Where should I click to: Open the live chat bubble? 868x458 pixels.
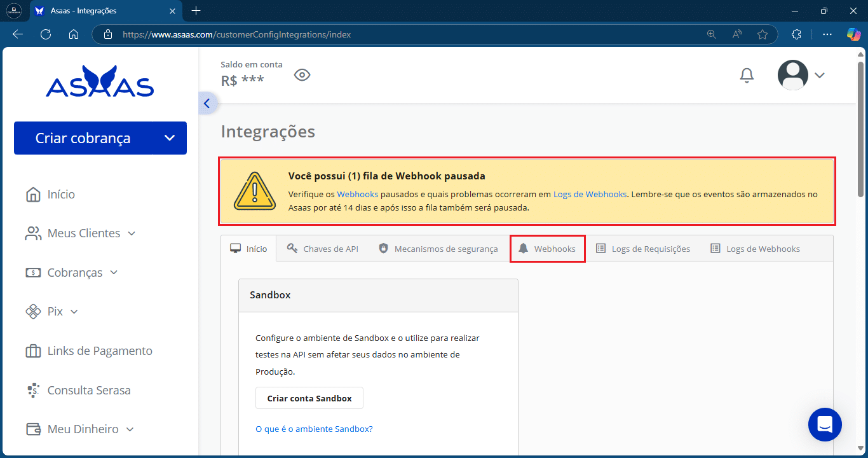825,424
